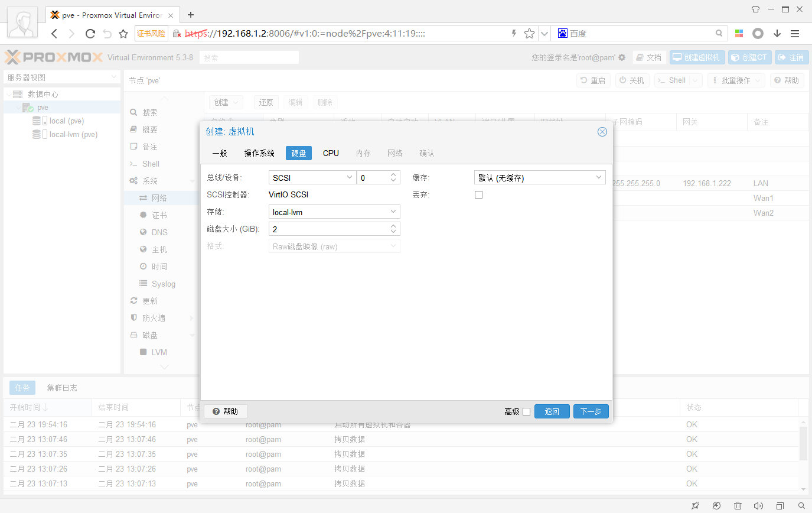Click the 下一步 next button
Viewport: 812px width, 513px height.
pyautogui.click(x=591, y=411)
